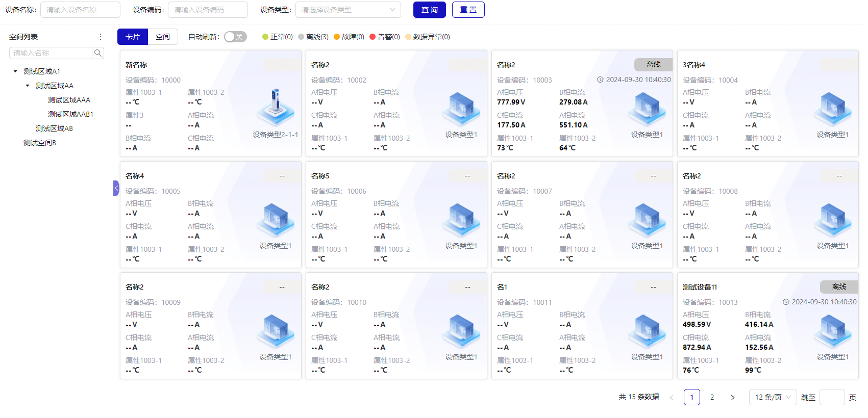Open the space list three-dot menu
The image size is (868, 418).
pos(100,37)
